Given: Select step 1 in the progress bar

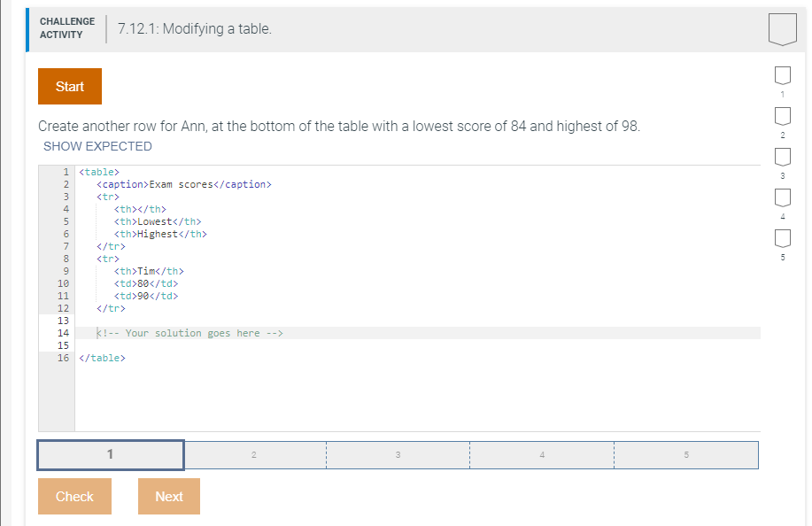Looking at the screenshot, I should click(110, 454).
